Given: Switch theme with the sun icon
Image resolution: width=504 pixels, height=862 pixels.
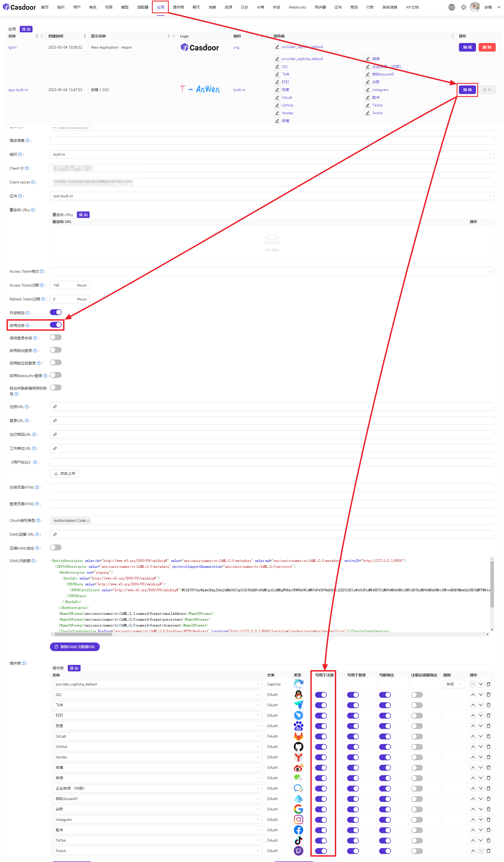Looking at the screenshot, I should 463,7.
